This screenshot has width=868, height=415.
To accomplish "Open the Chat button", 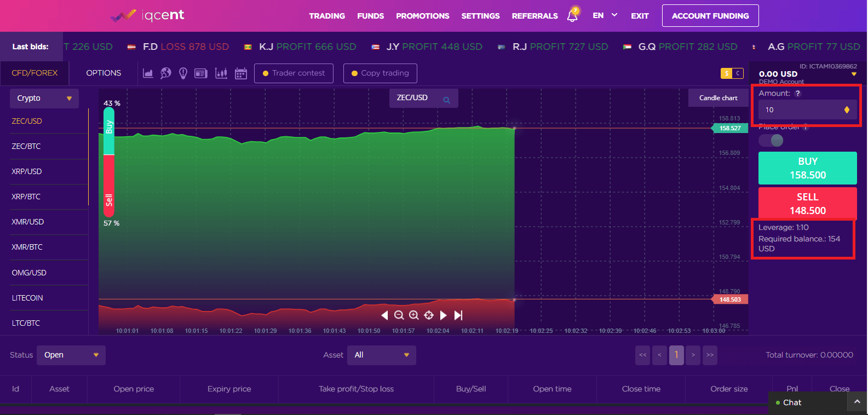I will point(808,402).
